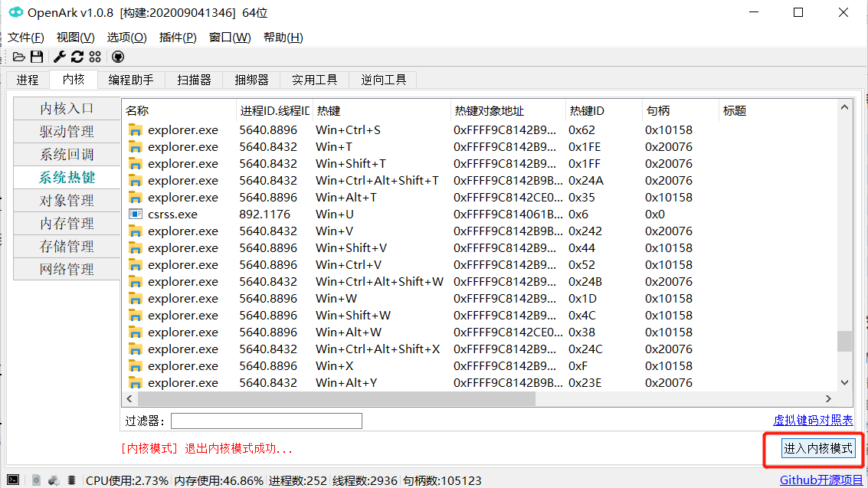This screenshot has height=488, width=868.
Task: Open the 视图(V) menu
Action: click(x=75, y=38)
